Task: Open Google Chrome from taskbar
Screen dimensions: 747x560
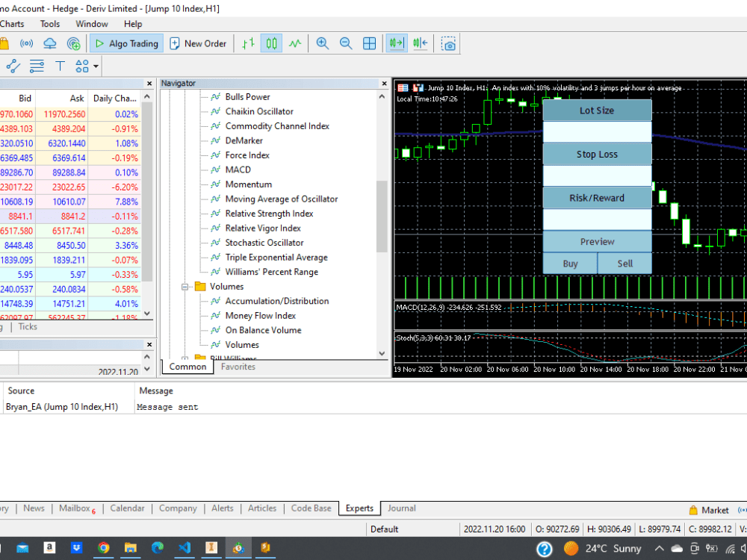Action: coord(103,548)
